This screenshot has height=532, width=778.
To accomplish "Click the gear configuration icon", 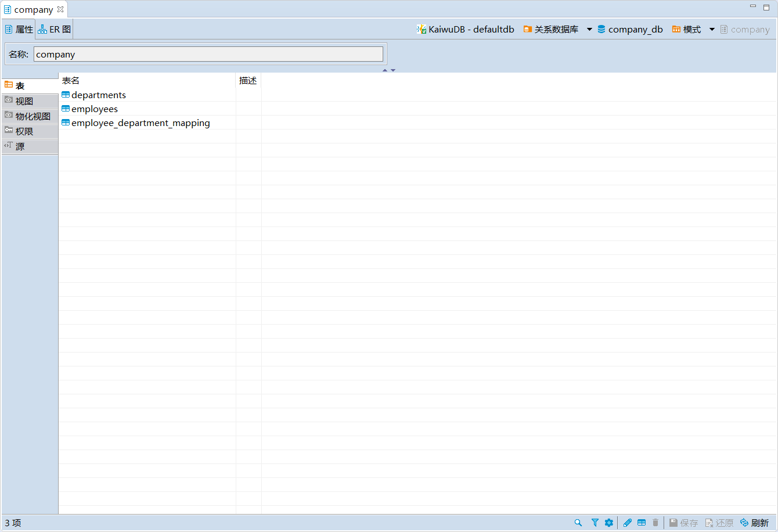I will point(608,523).
